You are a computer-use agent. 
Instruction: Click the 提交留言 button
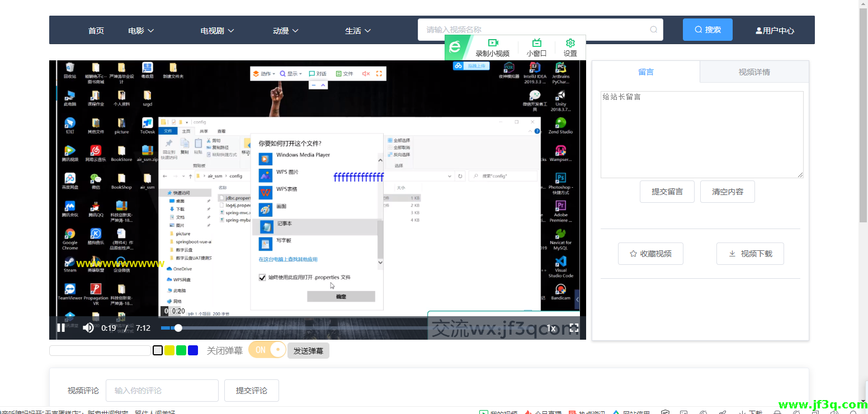point(667,192)
